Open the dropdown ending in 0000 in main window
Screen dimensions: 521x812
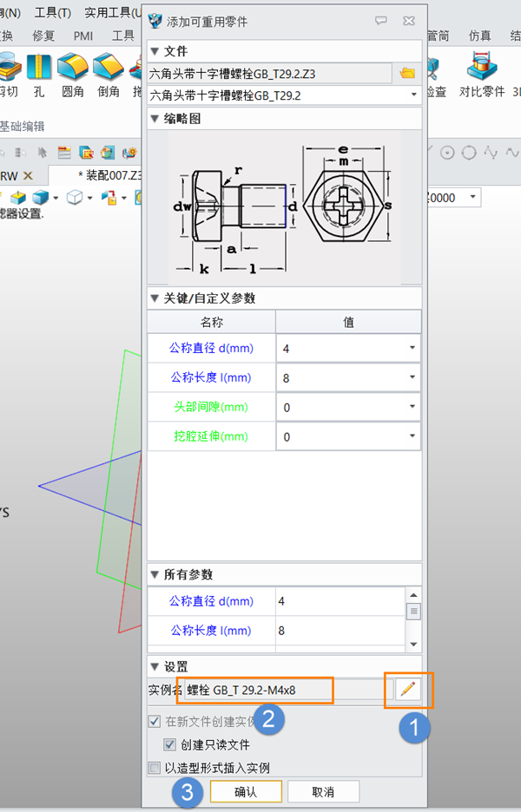(x=472, y=197)
